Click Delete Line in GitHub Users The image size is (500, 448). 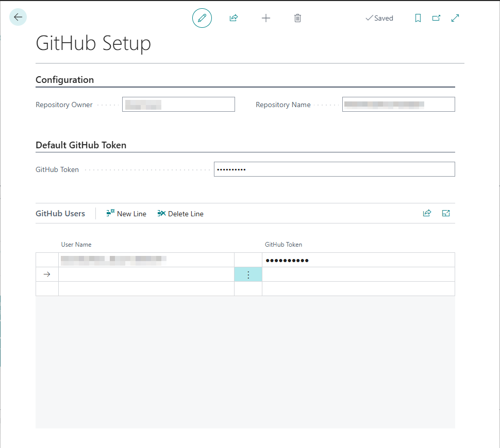point(180,214)
